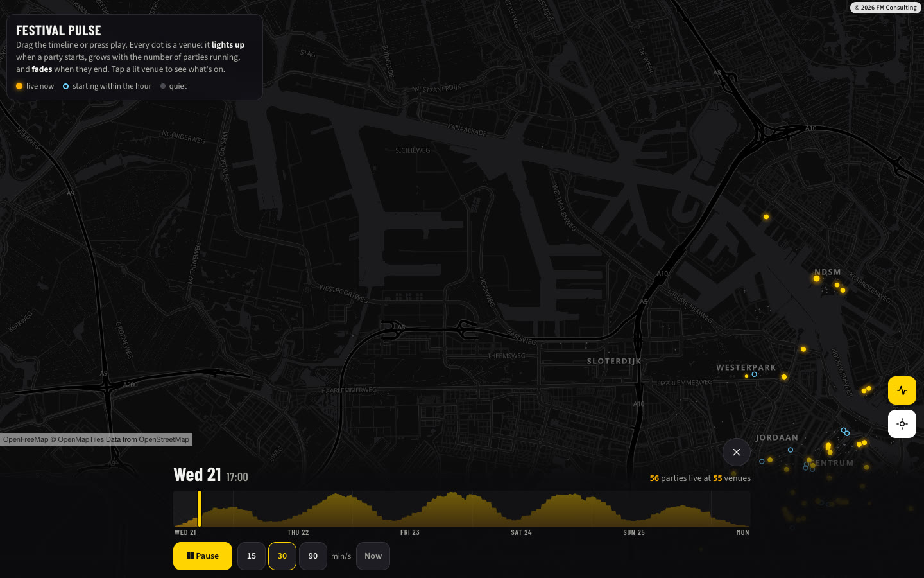The image size is (924, 578).
Task: Click the SUN 25 timeline day label
Action: point(634,532)
